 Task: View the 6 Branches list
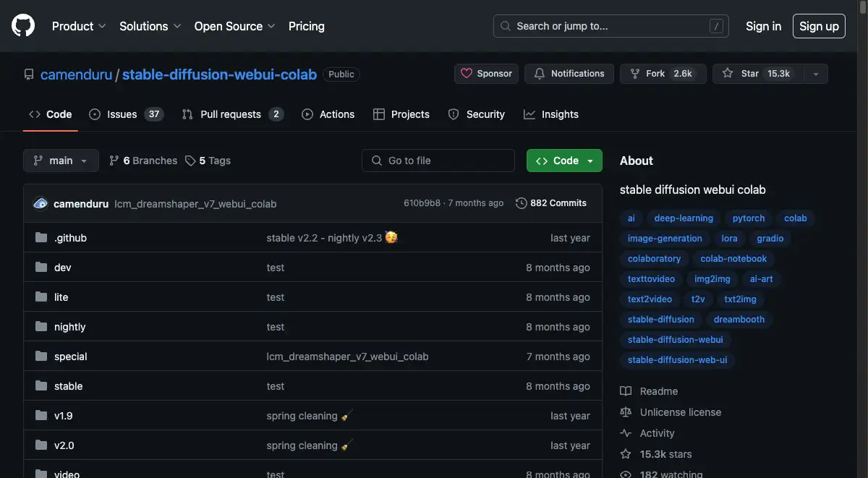tap(143, 161)
